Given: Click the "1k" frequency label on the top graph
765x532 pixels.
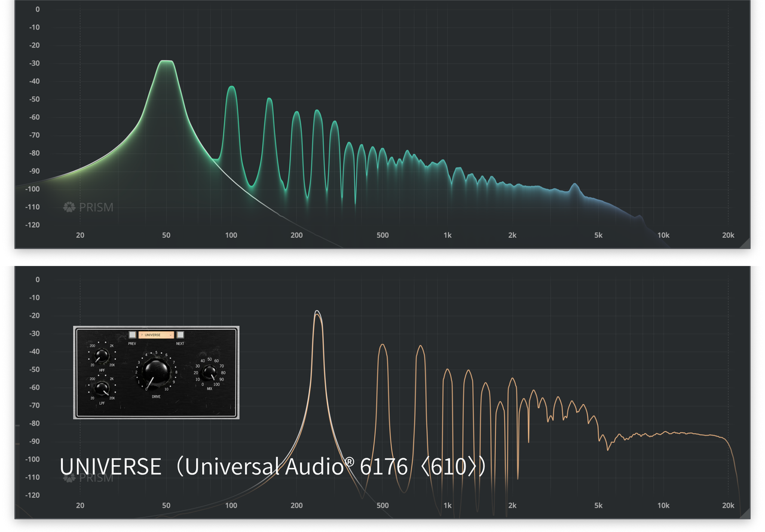Looking at the screenshot, I should (448, 235).
